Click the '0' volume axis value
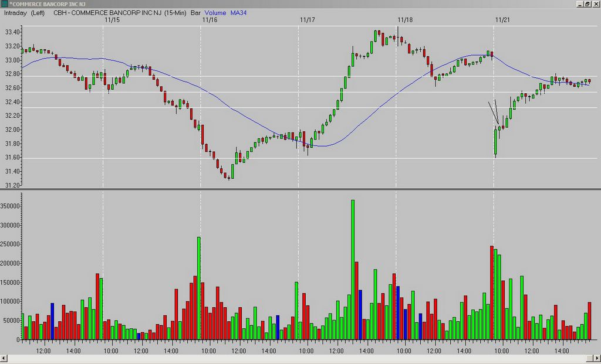601x364 pixels. tap(18, 340)
